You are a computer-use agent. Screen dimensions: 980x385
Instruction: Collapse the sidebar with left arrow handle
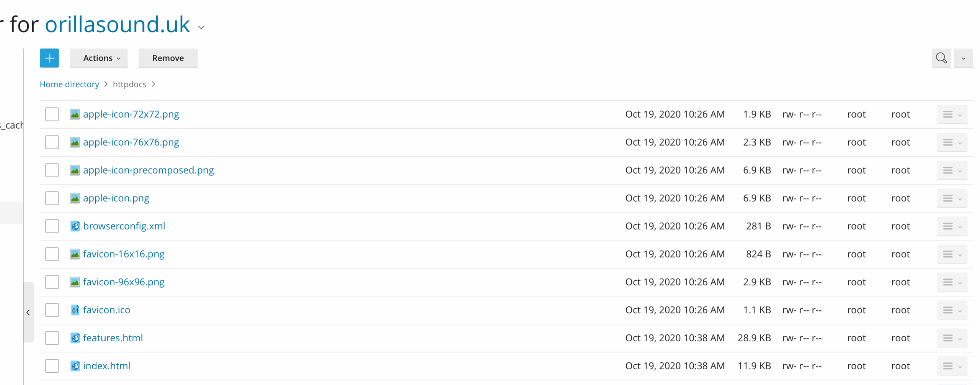click(28, 313)
